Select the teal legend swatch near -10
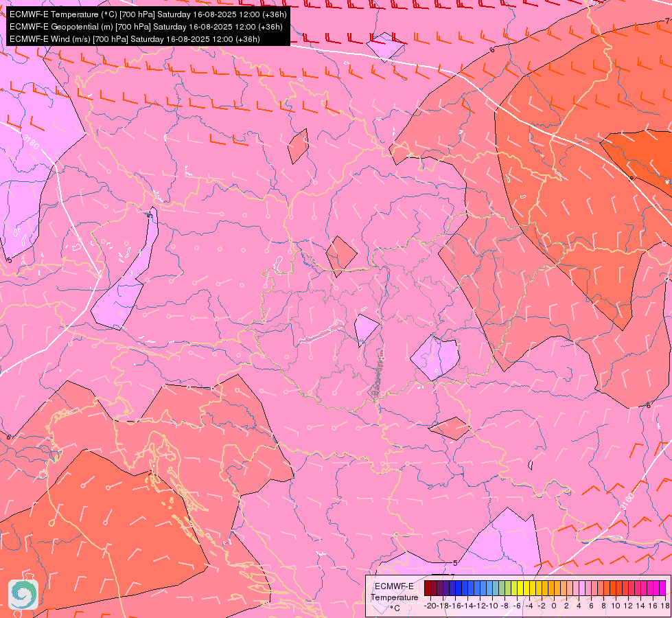 coord(496,586)
